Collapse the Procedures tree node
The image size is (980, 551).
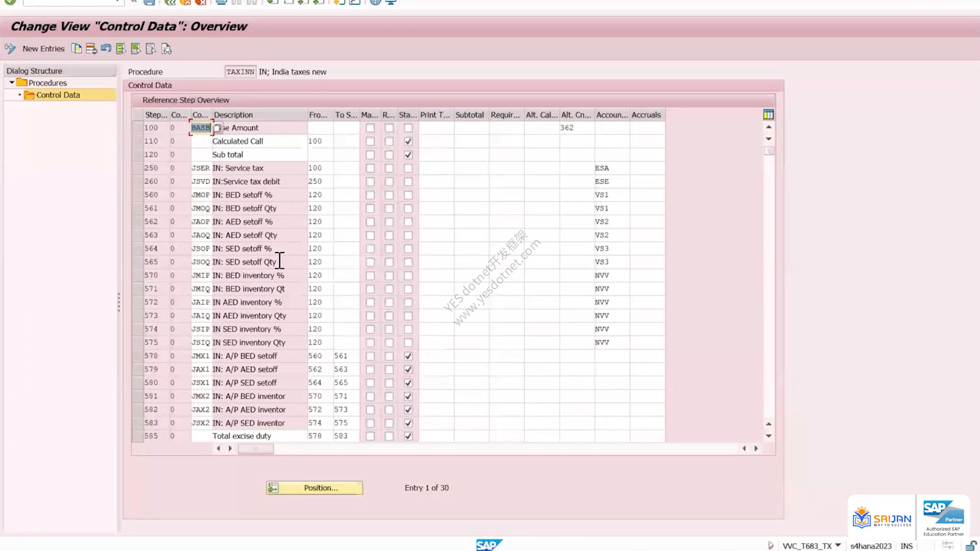pos(12,83)
